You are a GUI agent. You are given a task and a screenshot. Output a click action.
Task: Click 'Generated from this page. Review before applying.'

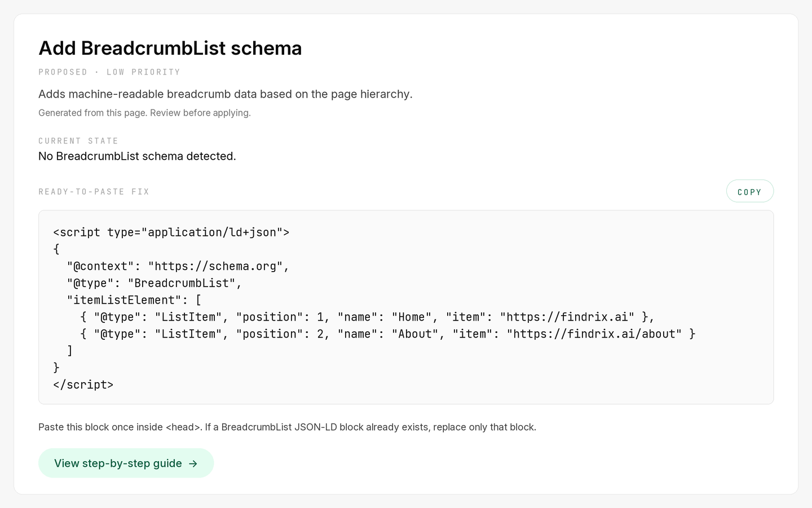pyautogui.click(x=144, y=113)
